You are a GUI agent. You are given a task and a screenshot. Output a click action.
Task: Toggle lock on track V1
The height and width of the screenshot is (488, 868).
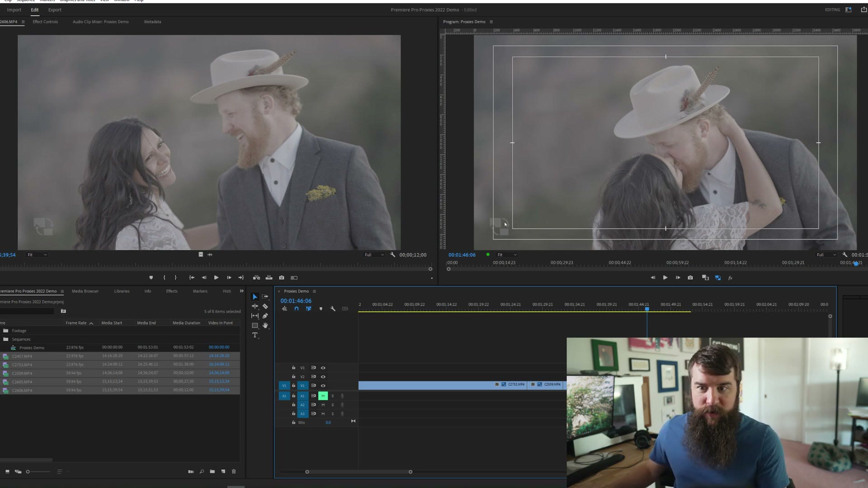pyautogui.click(x=293, y=385)
